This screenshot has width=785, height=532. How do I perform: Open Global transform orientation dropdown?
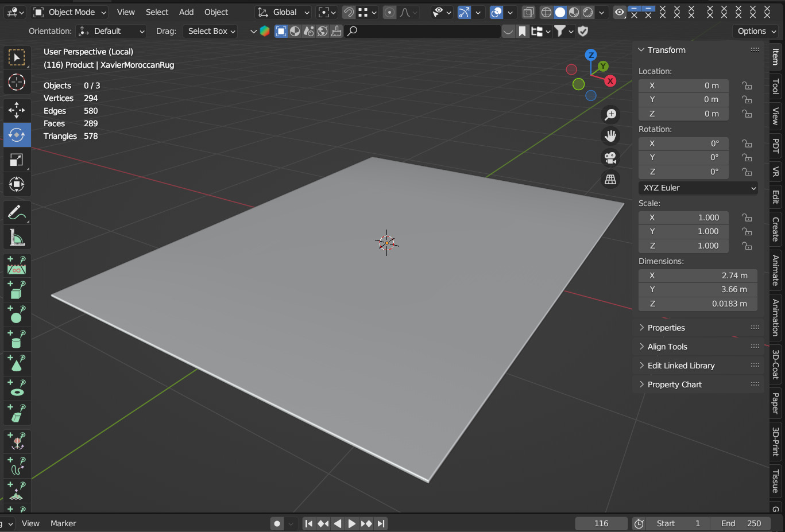284,12
